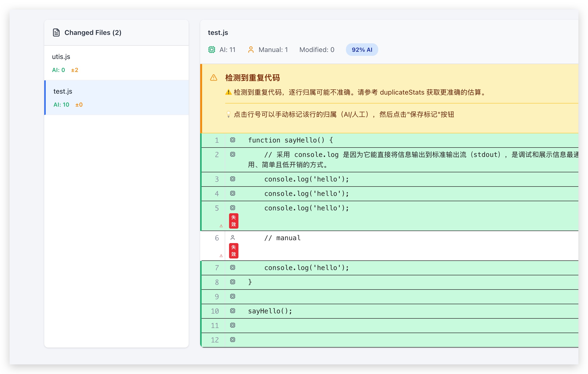Click the person icon next to Manual: 1 stat

tap(251, 49)
